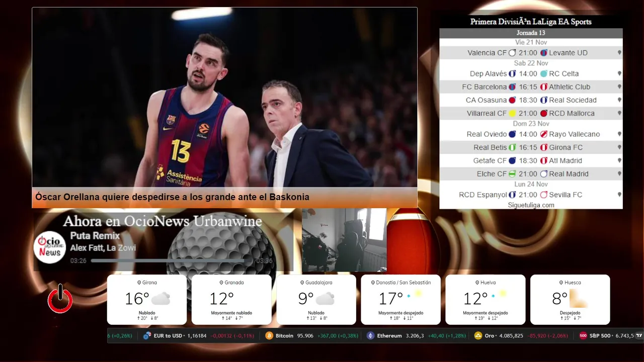Click the Puta Remix song title
644x362 pixels.
(x=95, y=236)
